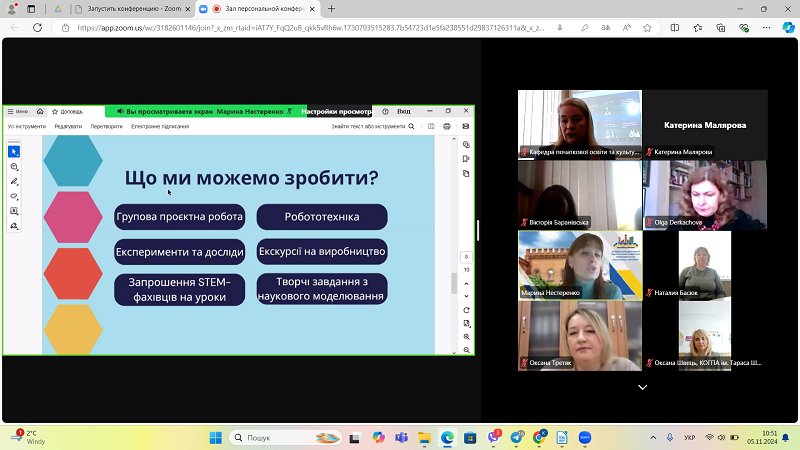Screen dimensions: 800x450
Task: Choose the text box tool in the shared PDF toolbar
Action: coord(14,211)
